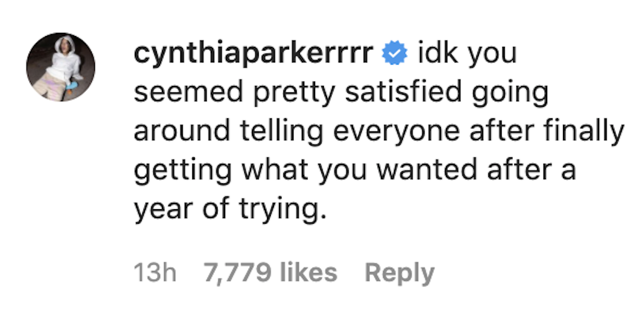View the 7,779 likes list

[270, 273]
